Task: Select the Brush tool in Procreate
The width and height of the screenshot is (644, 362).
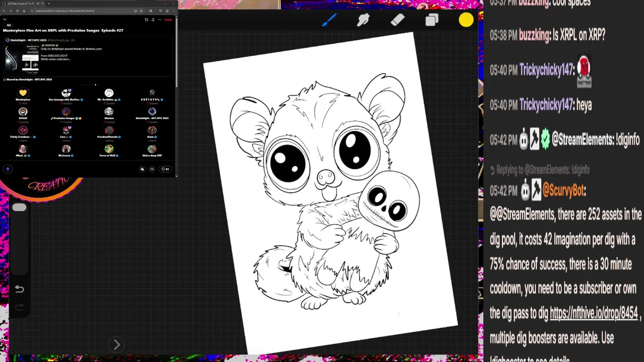Action: coord(329,20)
